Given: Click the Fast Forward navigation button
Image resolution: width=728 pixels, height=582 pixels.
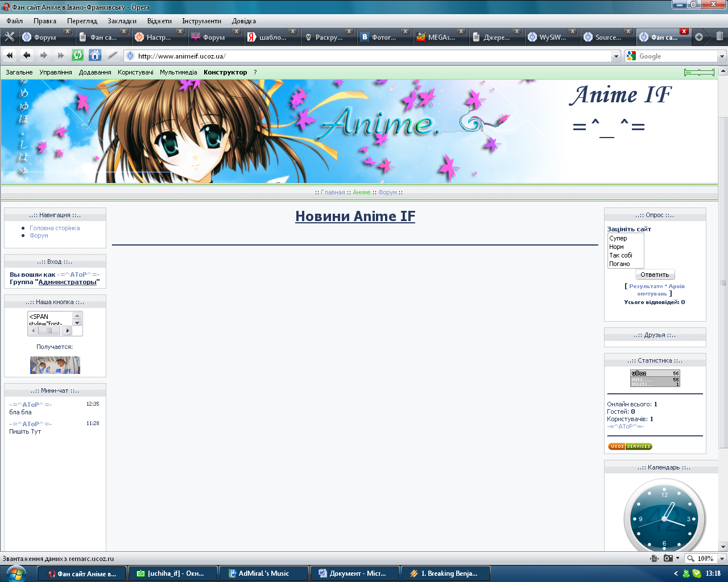Looking at the screenshot, I should 61,56.
